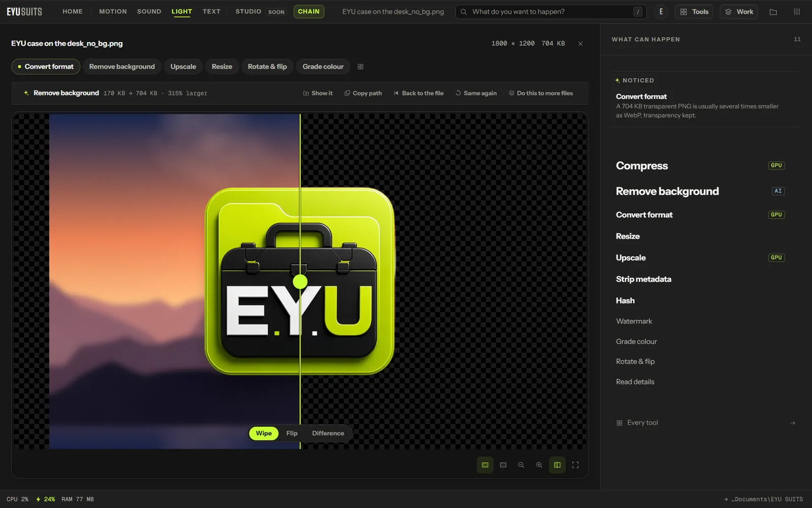The image size is (812, 508).
Task: Toggle the split compare view icon
Action: click(x=557, y=465)
